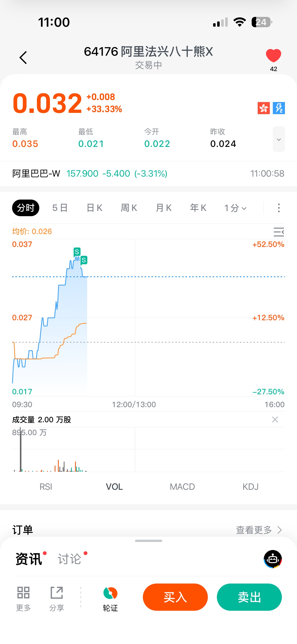Open the AI robot assistant icon
Viewport: 297px width, 644px height.
click(273, 559)
